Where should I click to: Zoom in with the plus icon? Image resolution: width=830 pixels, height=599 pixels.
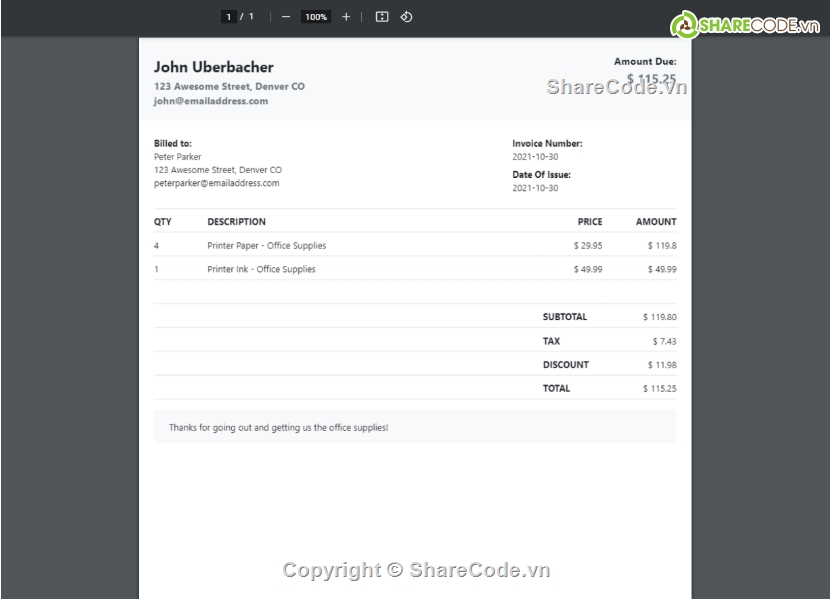point(346,17)
